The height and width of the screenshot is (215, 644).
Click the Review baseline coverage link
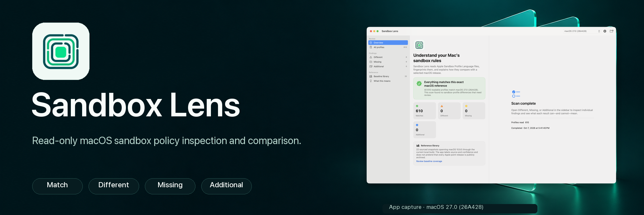[429, 161]
